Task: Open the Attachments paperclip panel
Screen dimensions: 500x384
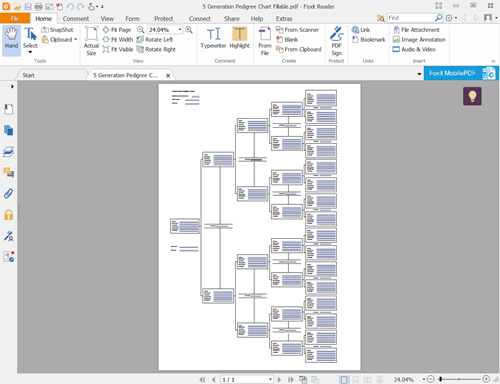Action: [x=9, y=193]
